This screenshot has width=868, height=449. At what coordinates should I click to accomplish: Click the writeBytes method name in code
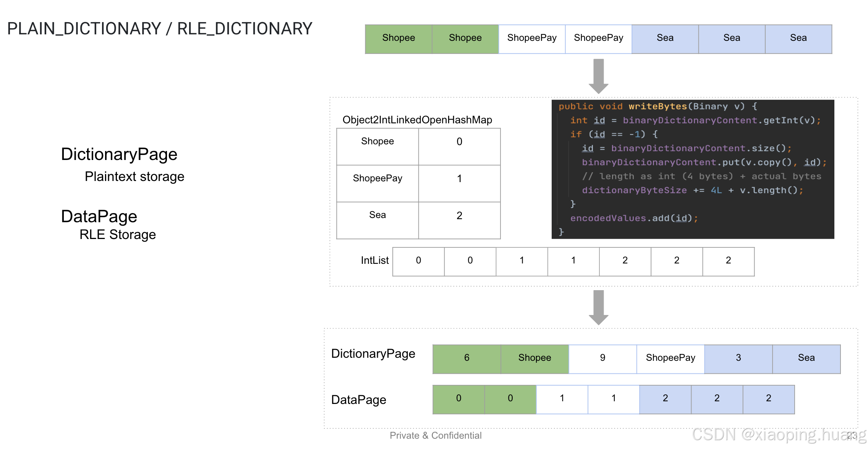(657, 107)
